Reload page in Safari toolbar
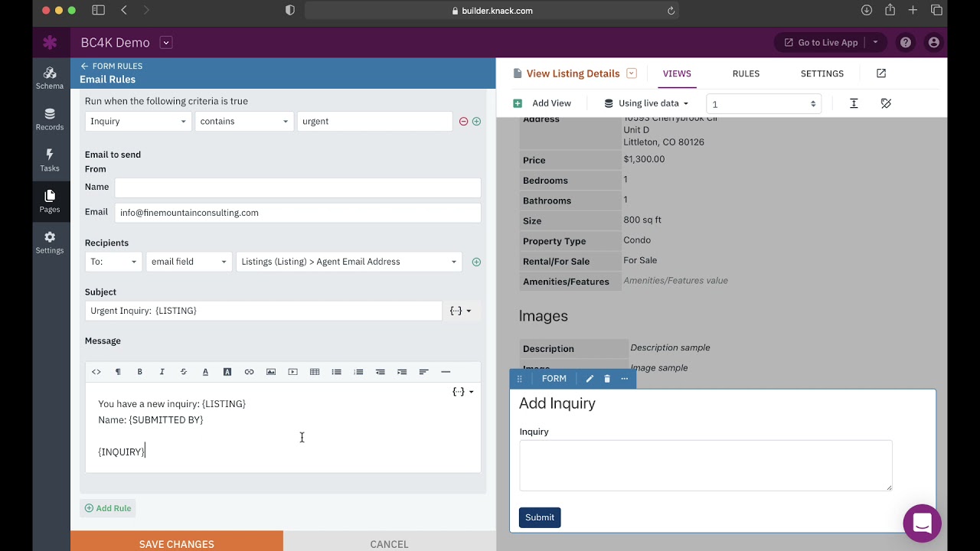This screenshot has width=980, height=551. point(671,11)
